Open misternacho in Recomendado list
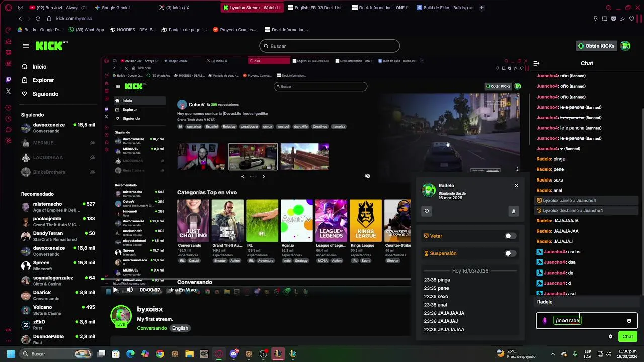644x362 pixels. coord(58,207)
